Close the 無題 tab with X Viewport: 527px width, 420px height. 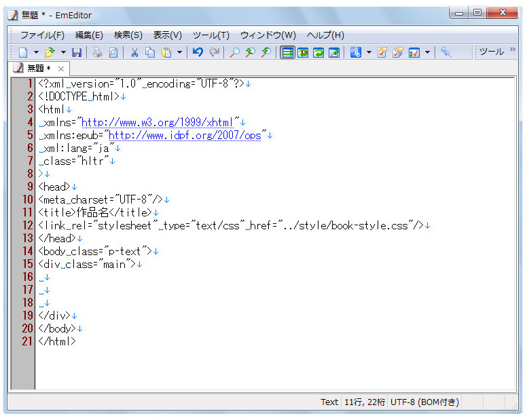[x=61, y=69]
